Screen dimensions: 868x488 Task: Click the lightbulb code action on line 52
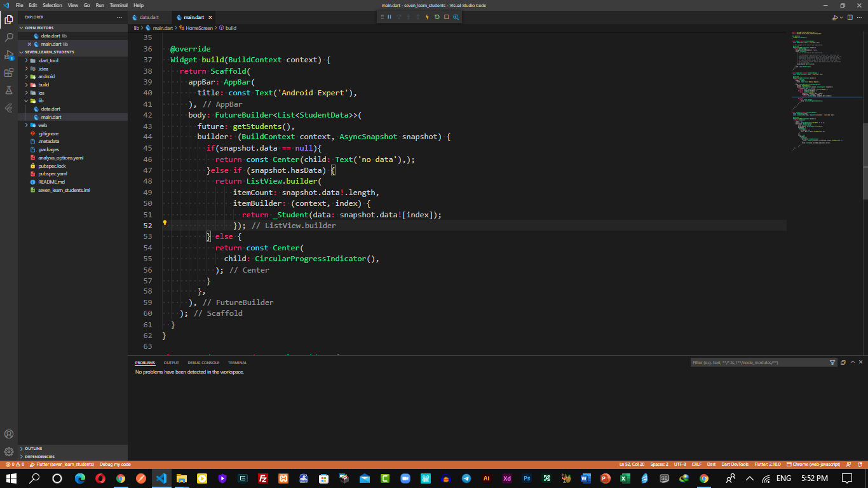point(165,223)
